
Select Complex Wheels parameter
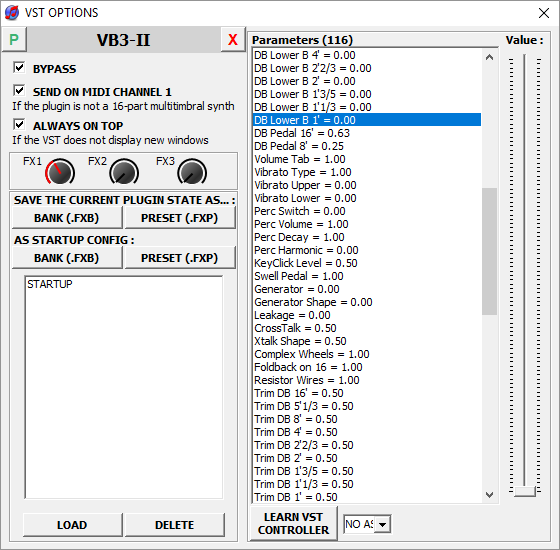tap(367, 354)
